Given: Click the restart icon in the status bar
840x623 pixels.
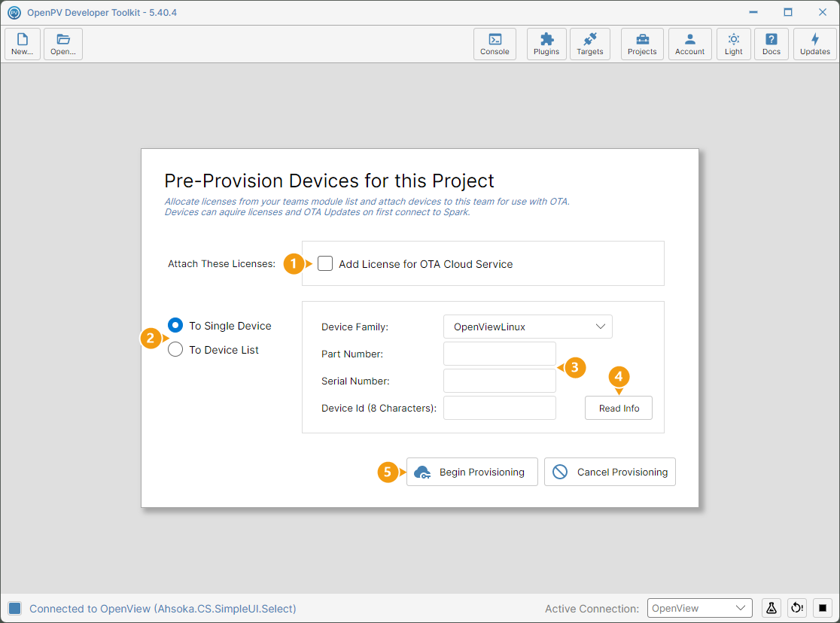Looking at the screenshot, I should click(797, 608).
